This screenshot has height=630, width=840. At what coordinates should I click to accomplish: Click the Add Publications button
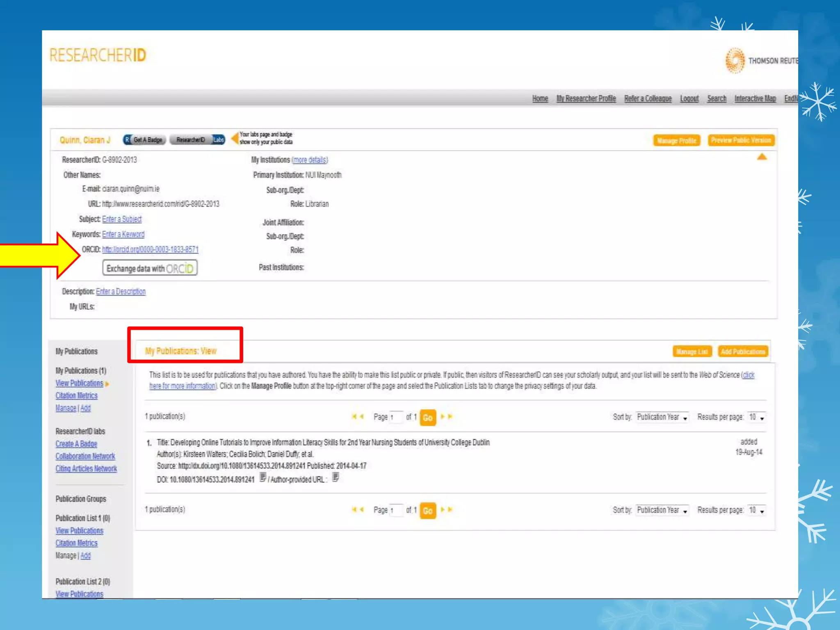click(x=743, y=352)
